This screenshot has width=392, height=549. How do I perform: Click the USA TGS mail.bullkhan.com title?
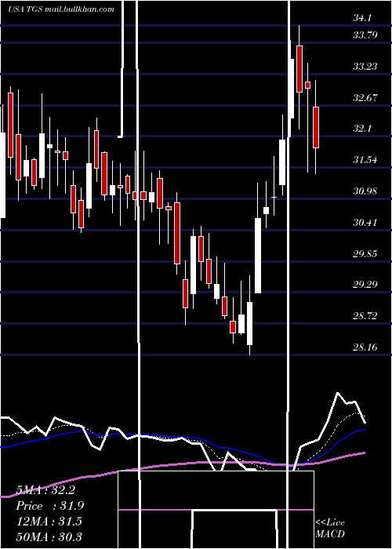[x=61, y=9]
